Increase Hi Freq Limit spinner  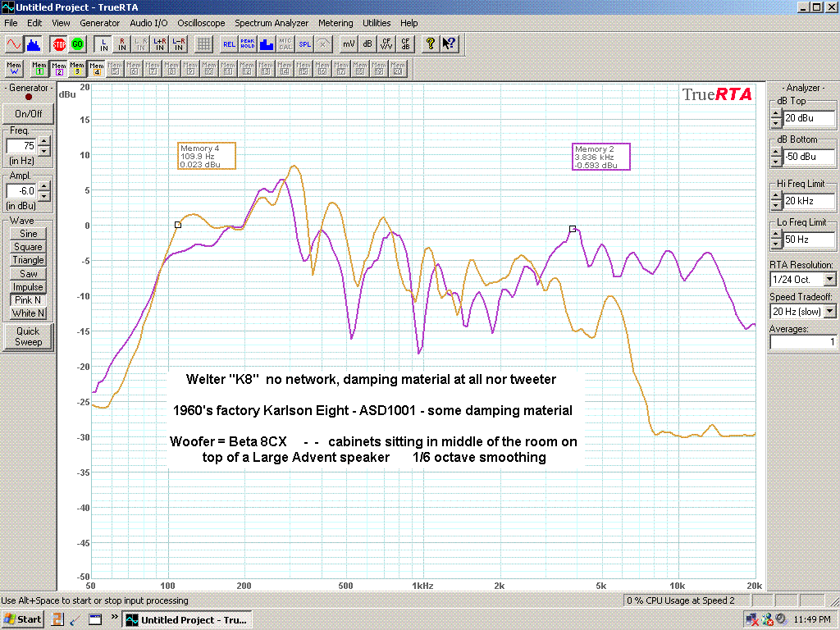[x=776, y=197]
